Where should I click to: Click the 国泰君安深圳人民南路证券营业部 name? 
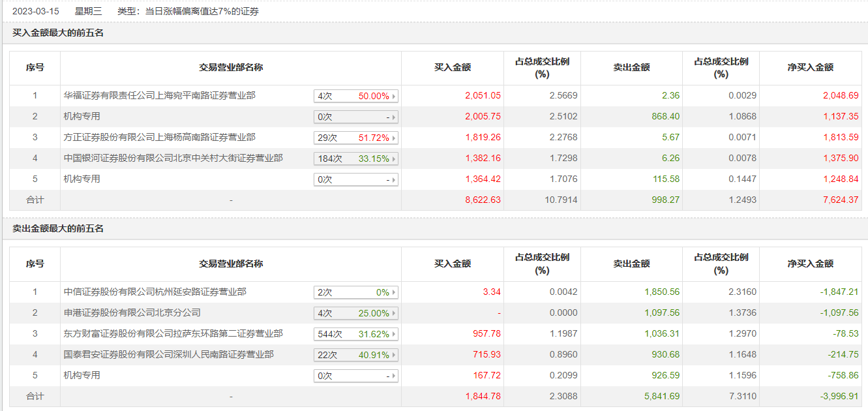tap(169, 354)
